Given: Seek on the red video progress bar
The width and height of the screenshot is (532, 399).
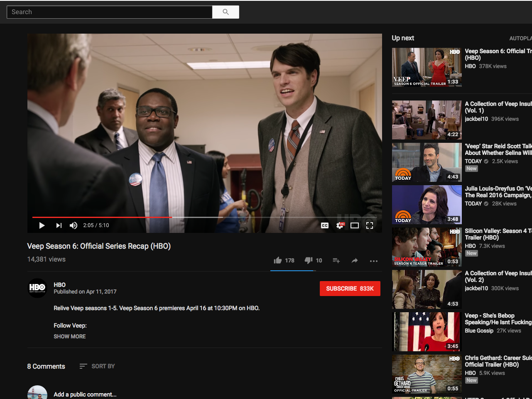Looking at the screenshot, I should click(x=204, y=217).
